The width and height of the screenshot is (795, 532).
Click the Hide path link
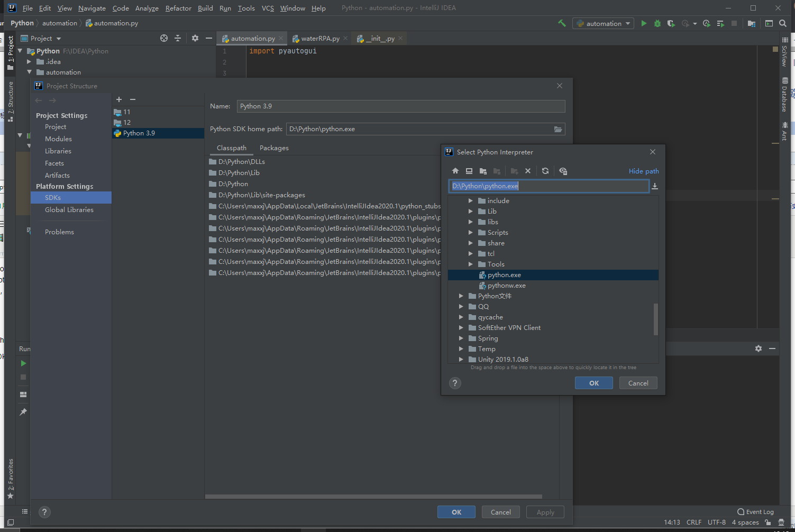(643, 171)
